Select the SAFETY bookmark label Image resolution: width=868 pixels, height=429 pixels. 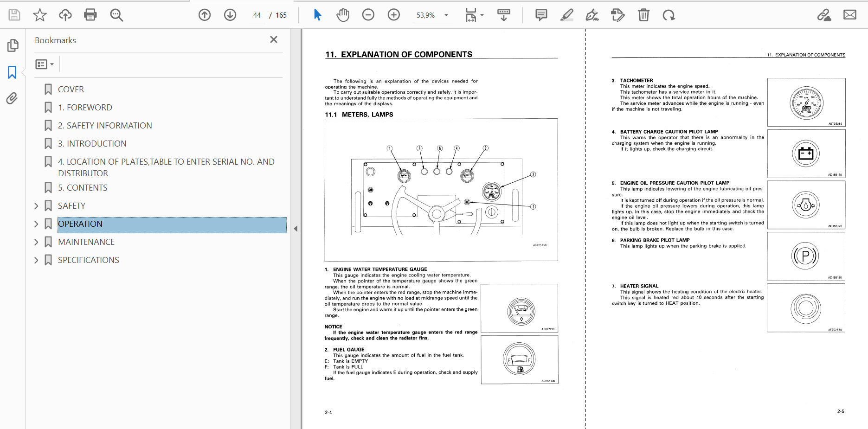point(71,205)
